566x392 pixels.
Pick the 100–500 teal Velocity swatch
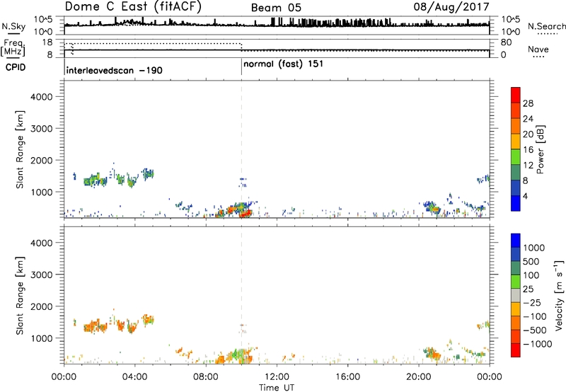tap(516, 268)
